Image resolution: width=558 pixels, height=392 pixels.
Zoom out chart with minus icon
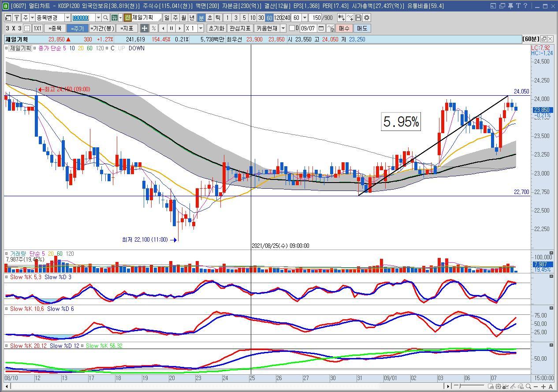pos(536,386)
